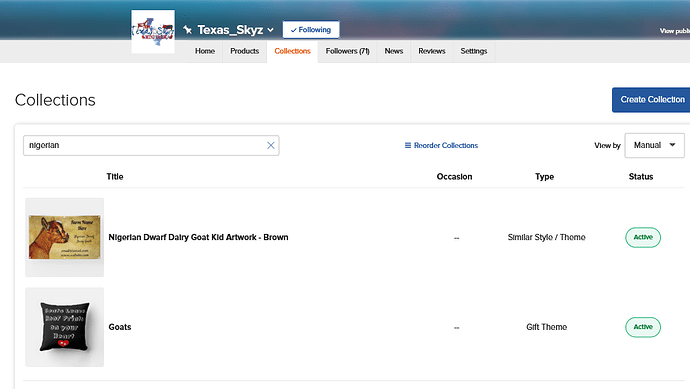Image resolution: width=690 pixels, height=389 pixels.
Task: Clear the search with the X icon
Action: coord(271,145)
